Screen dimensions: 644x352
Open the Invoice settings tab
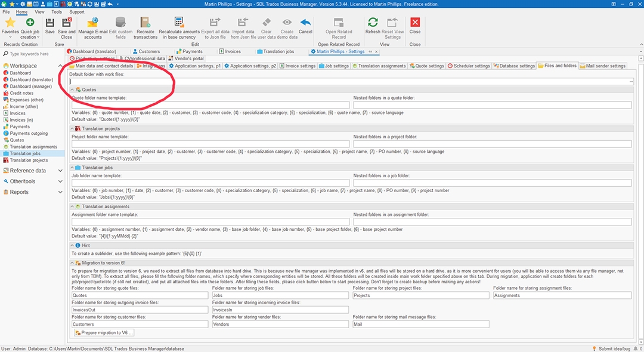(x=298, y=66)
